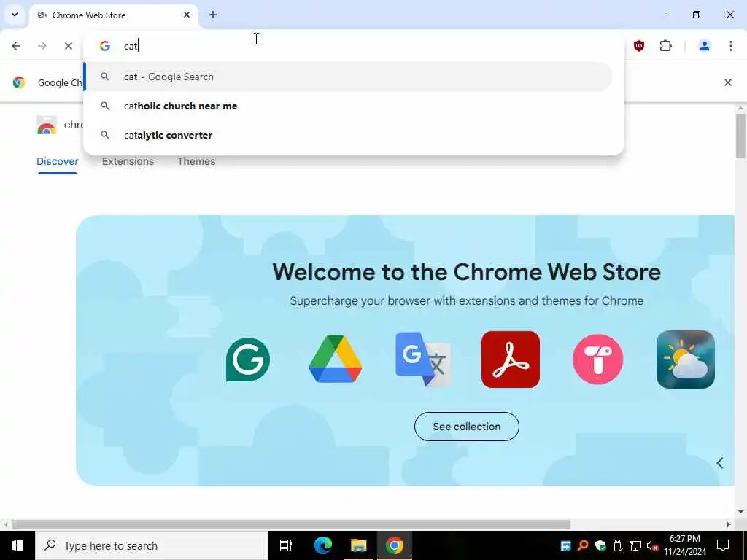
Task: Open the Chrome profile avatar
Action: (704, 46)
